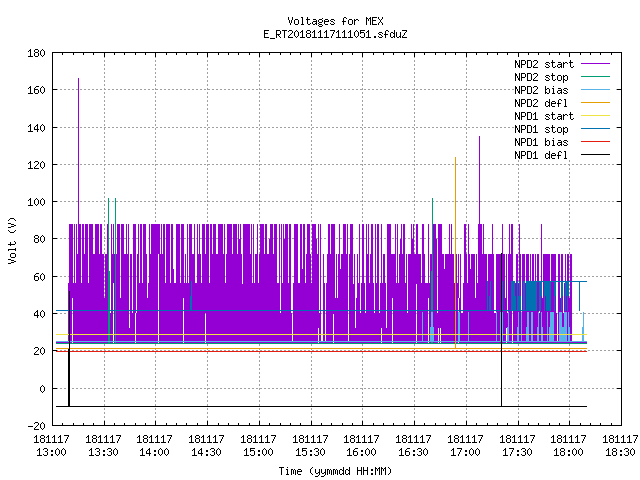The height and width of the screenshot is (480, 640).
Task: Click the dark blue NPD1 stop legend line
Action: point(595,129)
